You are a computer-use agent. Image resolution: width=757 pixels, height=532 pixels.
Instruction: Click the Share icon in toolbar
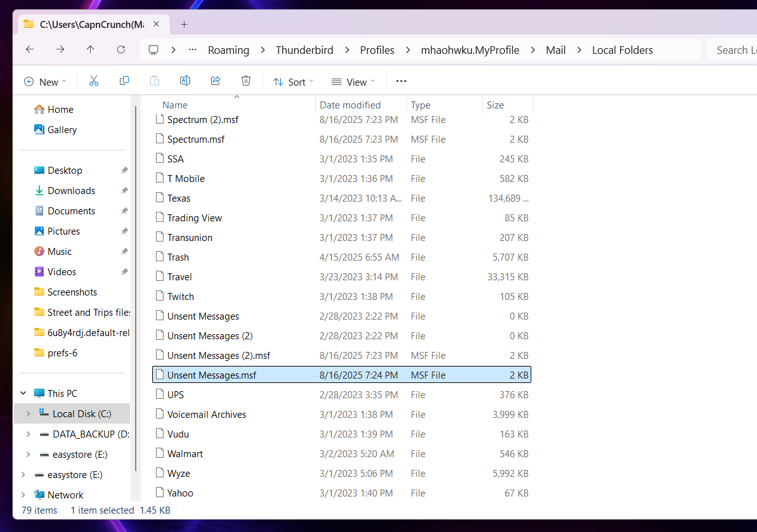(x=216, y=81)
